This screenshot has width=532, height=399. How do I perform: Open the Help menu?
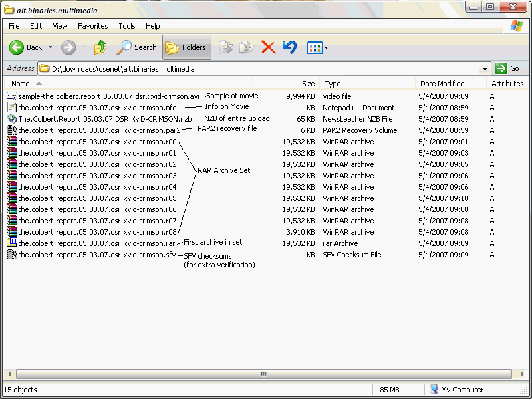(153, 26)
